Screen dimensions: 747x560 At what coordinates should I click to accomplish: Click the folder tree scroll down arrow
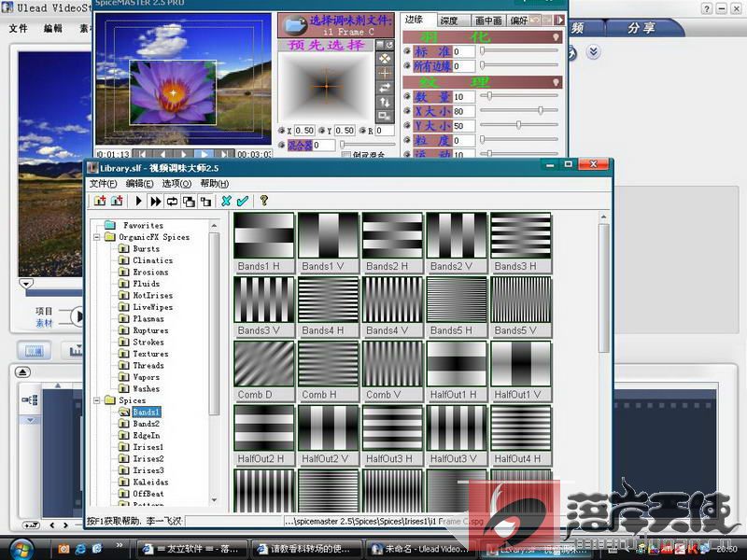tap(215, 500)
